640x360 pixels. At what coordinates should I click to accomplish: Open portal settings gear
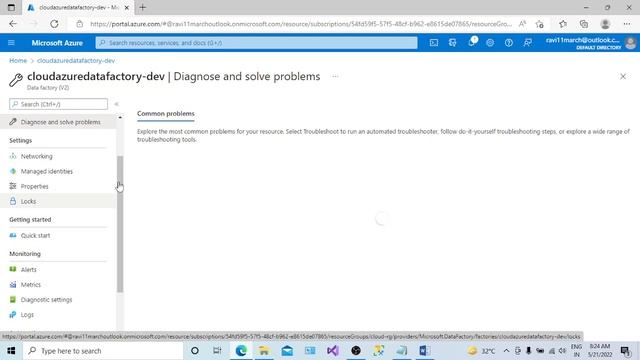coord(490,42)
